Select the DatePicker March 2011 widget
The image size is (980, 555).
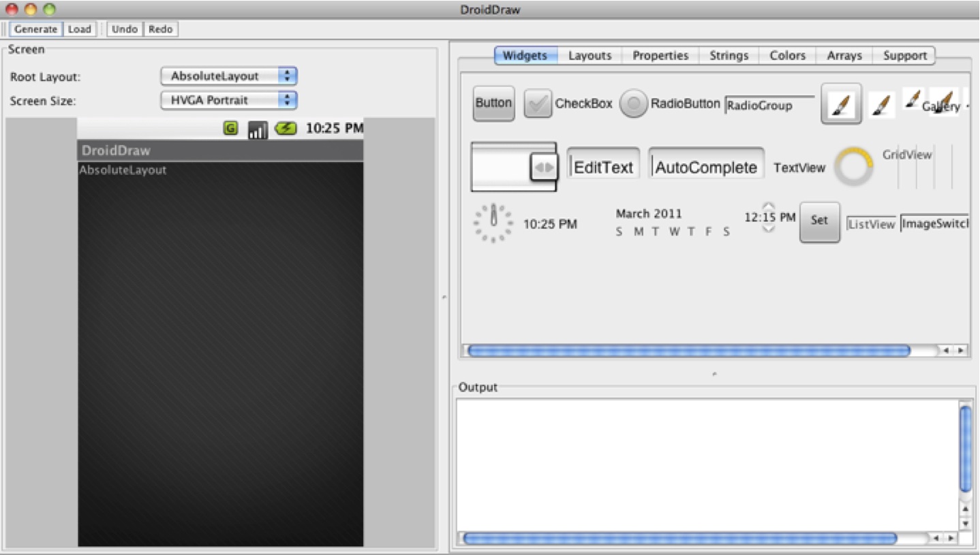click(673, 223)
